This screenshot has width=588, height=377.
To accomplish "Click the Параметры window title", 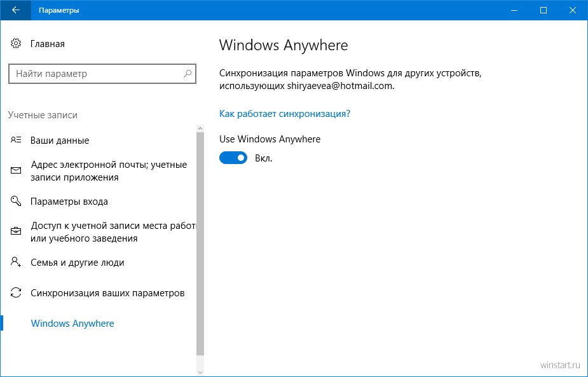I will coord(59,11).
